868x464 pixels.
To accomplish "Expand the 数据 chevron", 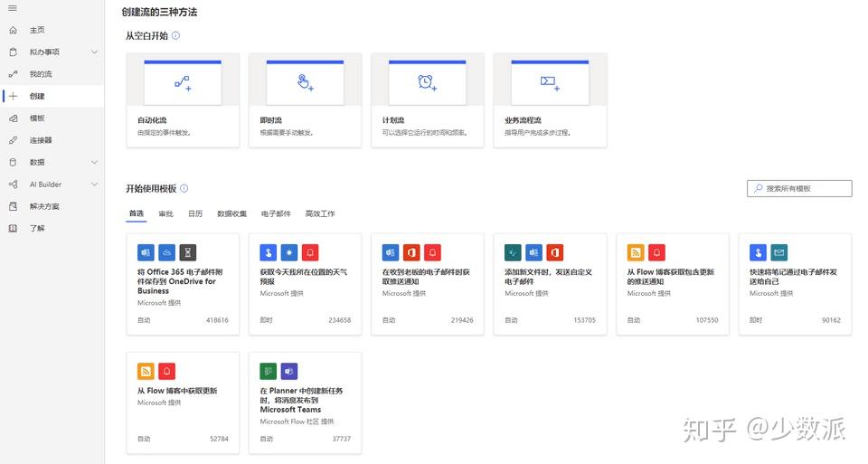I will tap(94, 162).
